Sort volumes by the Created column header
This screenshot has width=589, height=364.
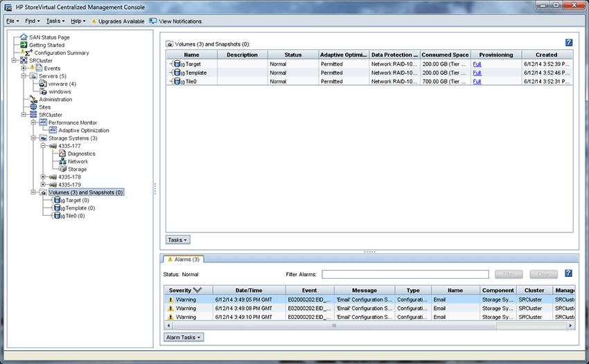tap(547, 55)
